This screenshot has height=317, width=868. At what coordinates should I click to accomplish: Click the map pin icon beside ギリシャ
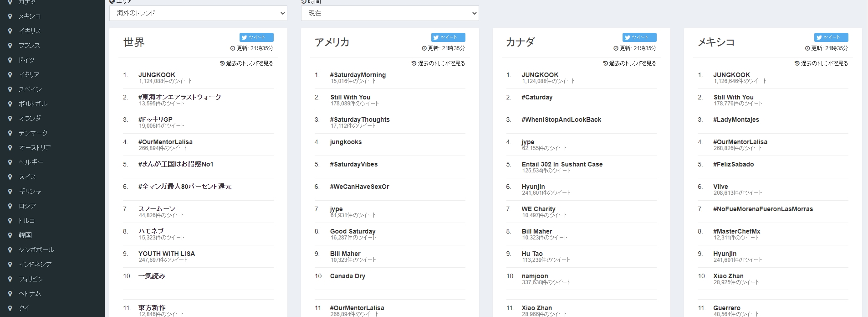pyautogui.click(x=10, y=192)
